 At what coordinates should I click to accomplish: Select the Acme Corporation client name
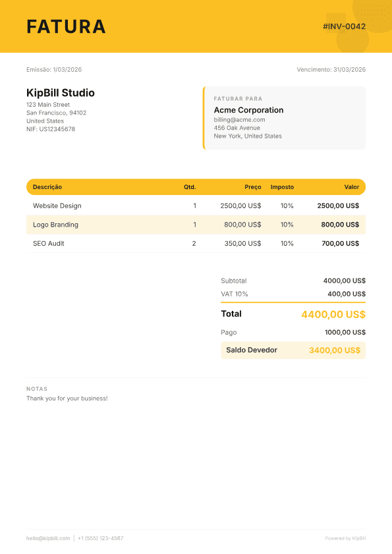tap(248, 110)
